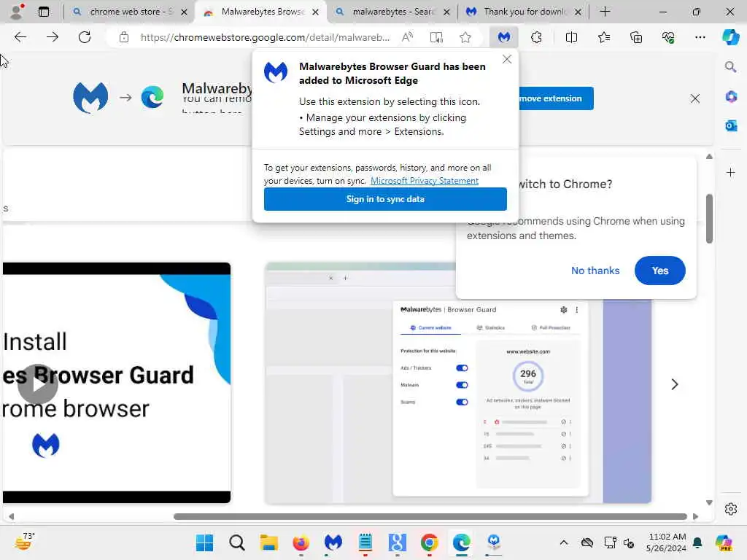Open Windows taskbar search
Viewport: 747px width, 560px height.
[x=237, y=542]
